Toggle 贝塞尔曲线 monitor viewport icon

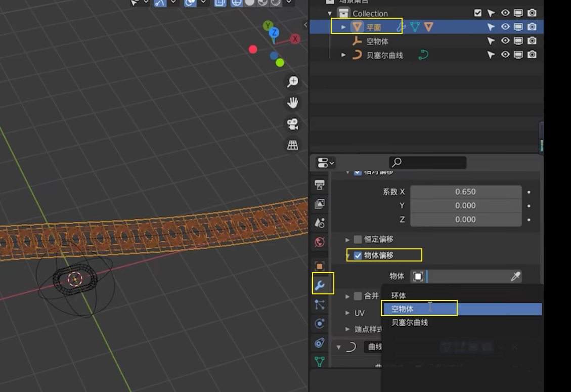[x=518, y=55]
